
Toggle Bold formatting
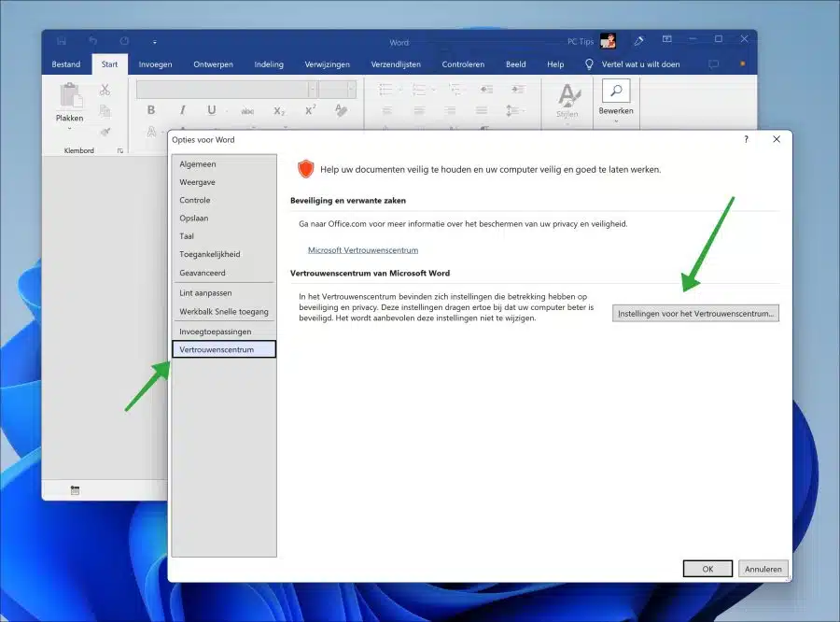pyautogui.click(x=151, y=110)
